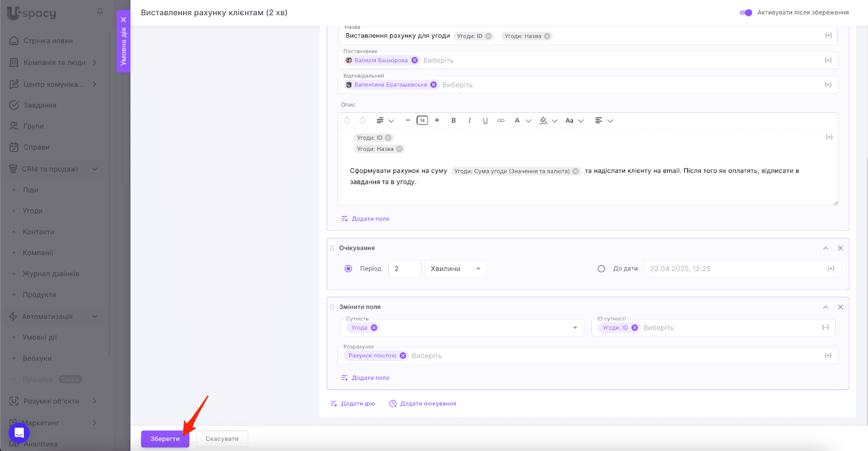This screenshot has height=451, width=868.
Task: Click the undo icon in editor toolbar
Action: point(347,120)
